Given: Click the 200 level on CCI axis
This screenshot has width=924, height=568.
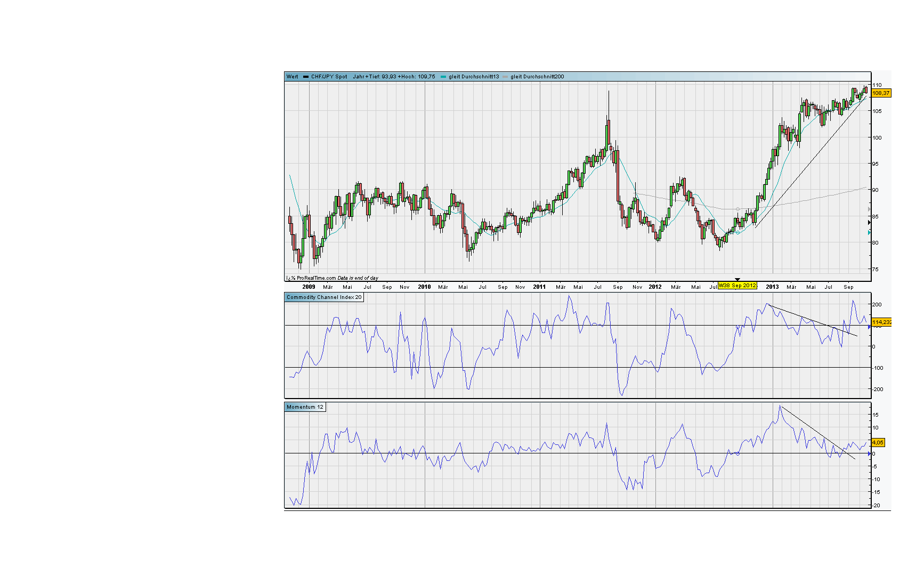Looking at the screenshot, I should pyautogui.click(x=877, y=305).
